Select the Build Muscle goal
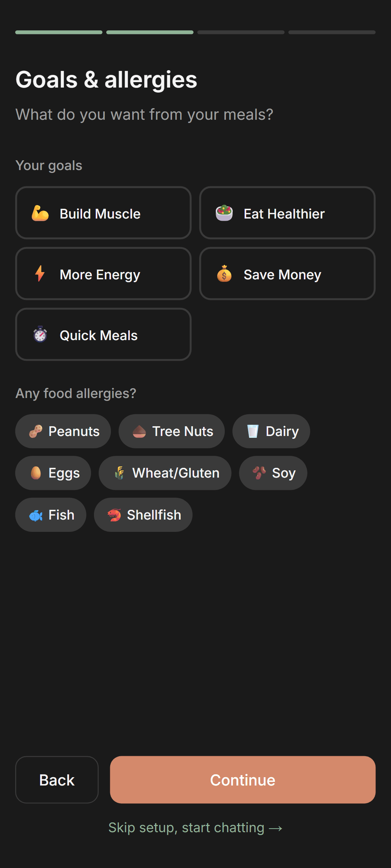 click(x=103, y=213)
